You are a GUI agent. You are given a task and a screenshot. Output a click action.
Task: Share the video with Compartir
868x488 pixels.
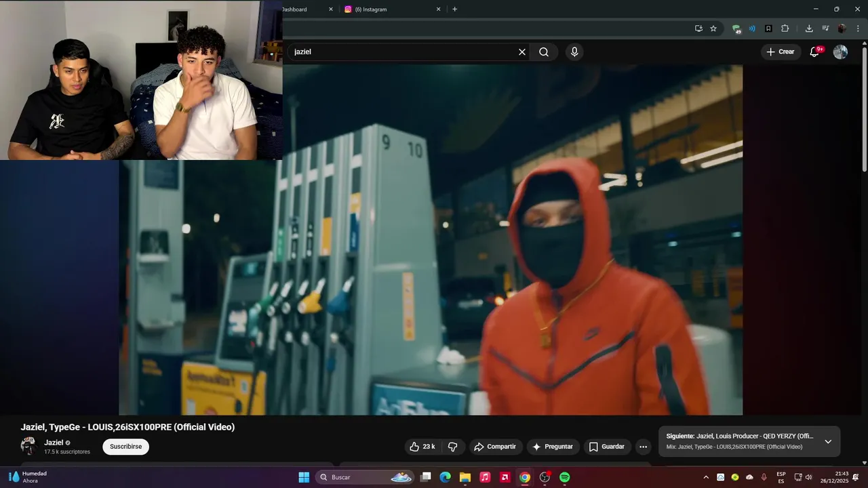pos(495,447)
